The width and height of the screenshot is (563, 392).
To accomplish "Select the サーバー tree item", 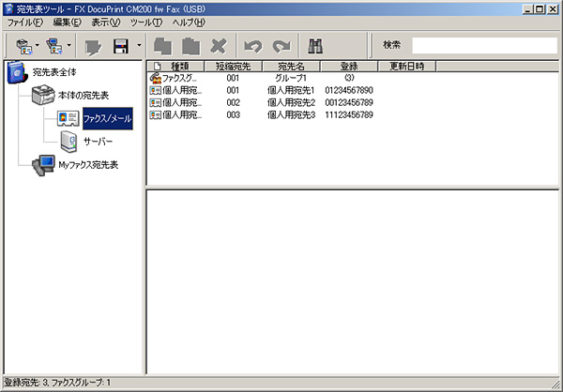I will 98,142.
